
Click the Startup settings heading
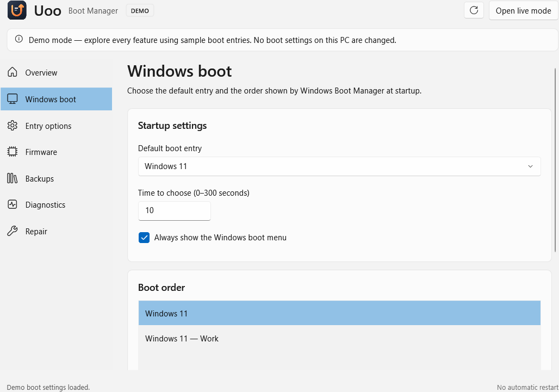pos(172,126)
